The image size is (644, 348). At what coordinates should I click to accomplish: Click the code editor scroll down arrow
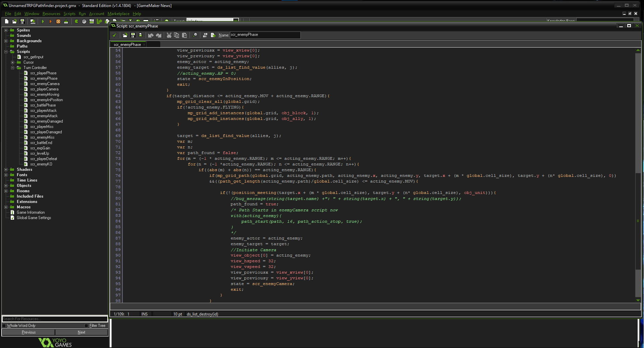pyautogui.click(x=638, y=300)
